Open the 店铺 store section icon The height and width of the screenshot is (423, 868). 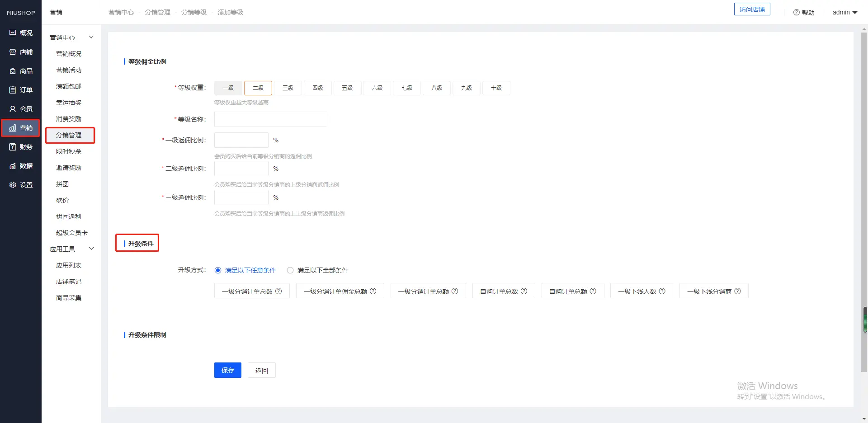click(x=13, y=52)
